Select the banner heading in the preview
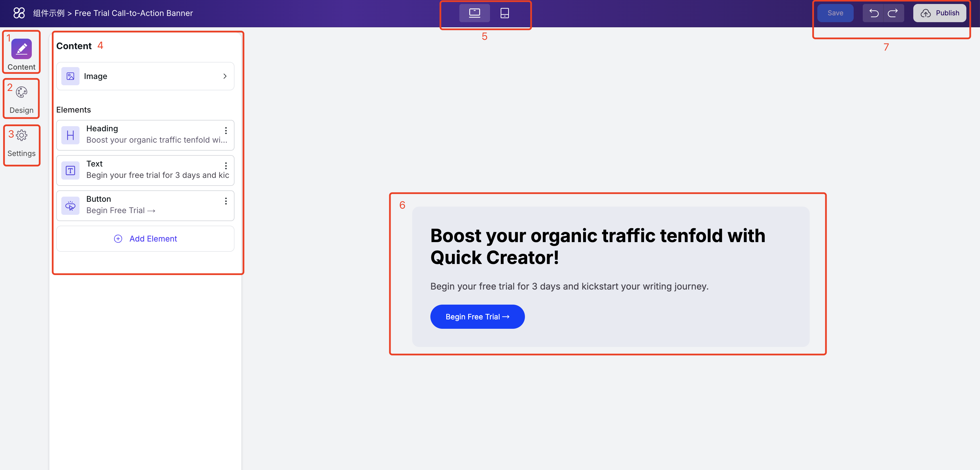The height and width of the screenshot is (470, 980). (x=597, y=246)
